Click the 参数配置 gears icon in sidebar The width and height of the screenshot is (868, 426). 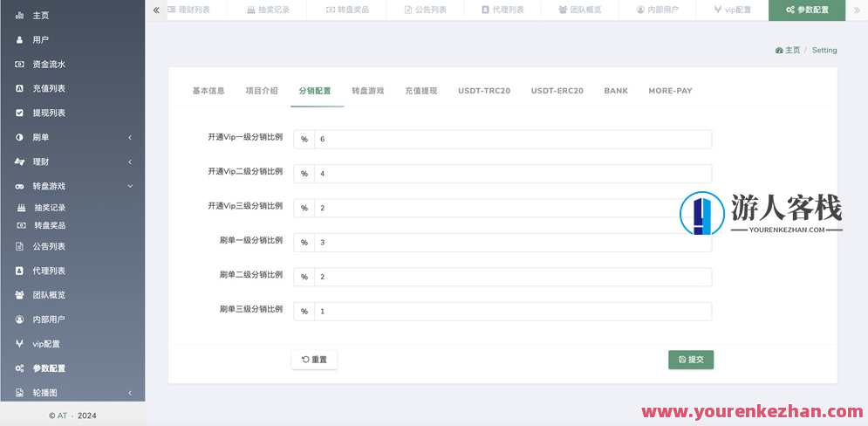tap(19, 368)
